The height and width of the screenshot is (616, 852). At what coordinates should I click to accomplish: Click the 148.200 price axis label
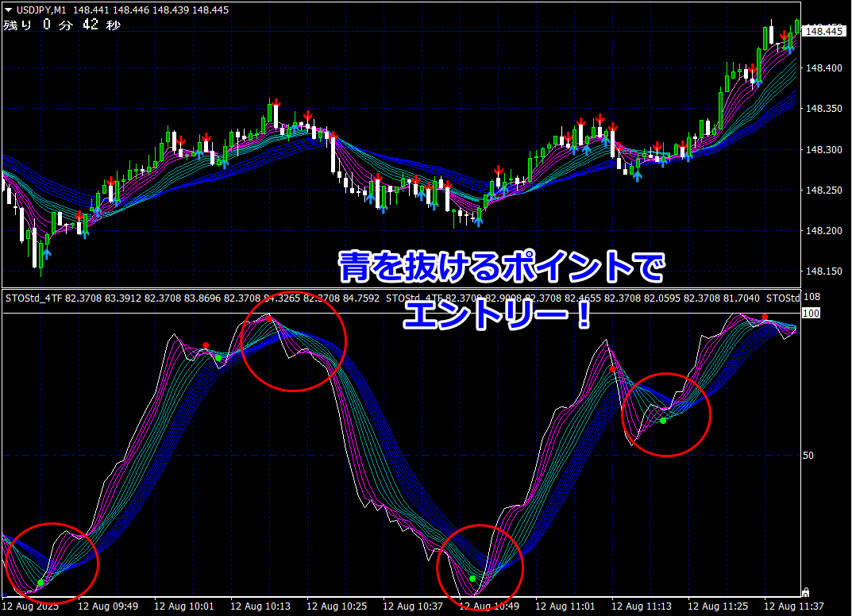[823, 230]
